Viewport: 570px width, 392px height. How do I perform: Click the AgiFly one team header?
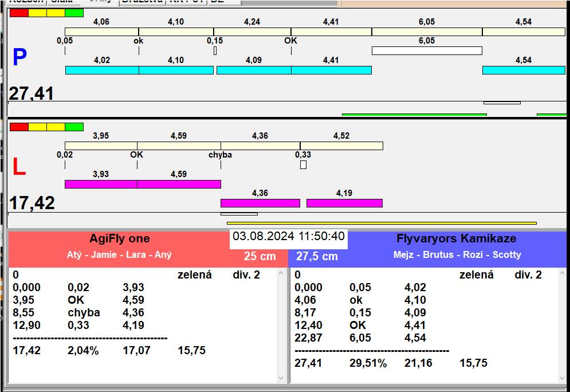point(119,239)
